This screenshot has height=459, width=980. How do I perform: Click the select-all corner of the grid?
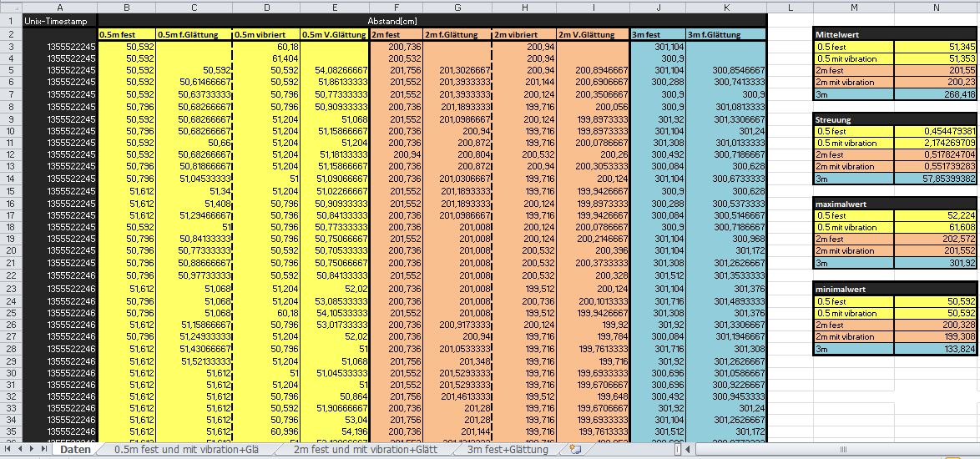click(11, 7)
